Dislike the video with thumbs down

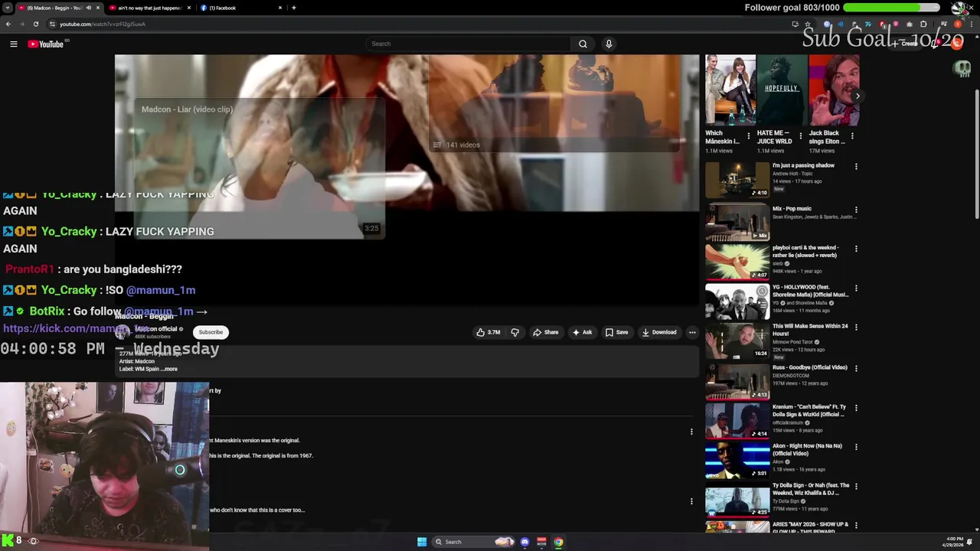pyautogui.click(x=514, y=332)
